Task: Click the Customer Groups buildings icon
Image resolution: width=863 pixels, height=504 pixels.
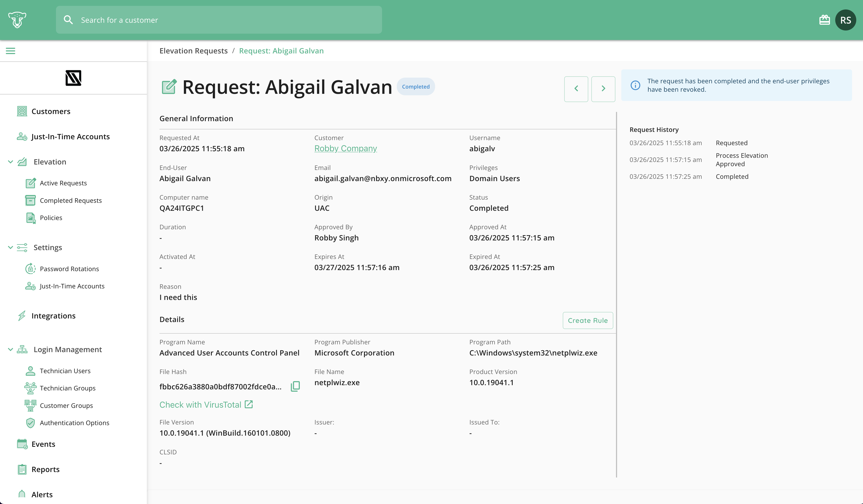Action: pyautogui.click(x=31, y=405)
